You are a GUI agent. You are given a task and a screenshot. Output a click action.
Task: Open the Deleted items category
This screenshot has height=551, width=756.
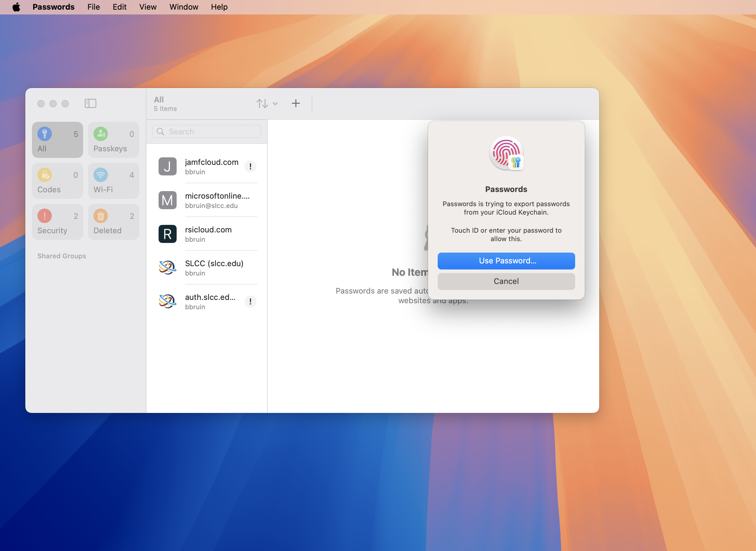(x=113, y=222)
